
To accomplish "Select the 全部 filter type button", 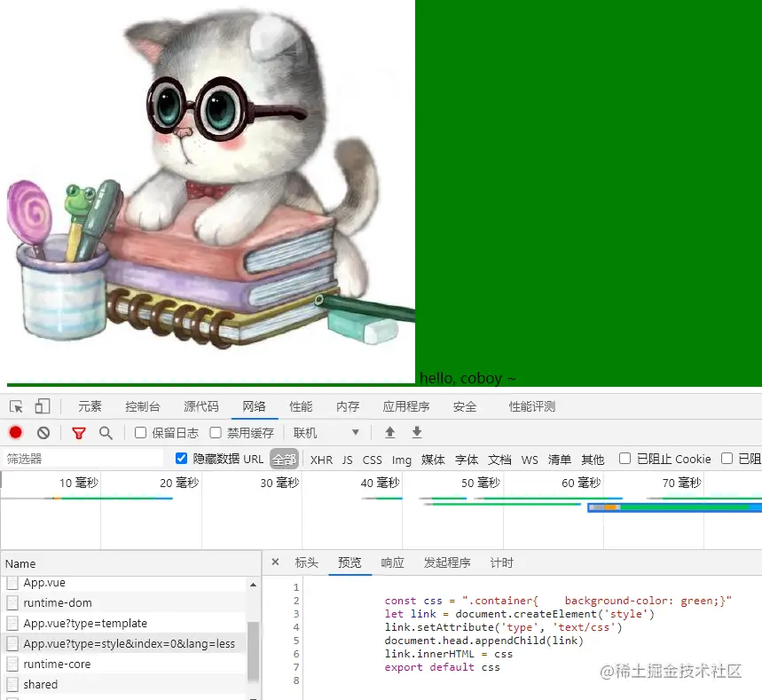I will click(x=284, y=459).
